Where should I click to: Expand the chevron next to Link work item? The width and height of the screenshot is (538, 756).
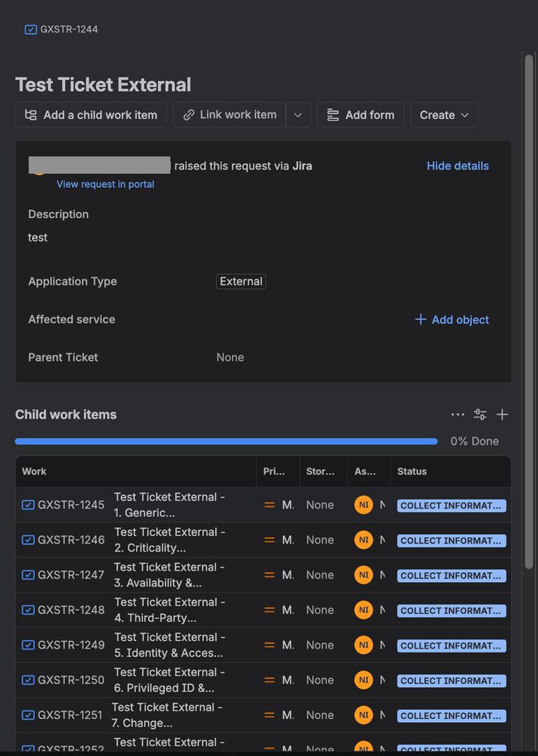pos(297,114)
